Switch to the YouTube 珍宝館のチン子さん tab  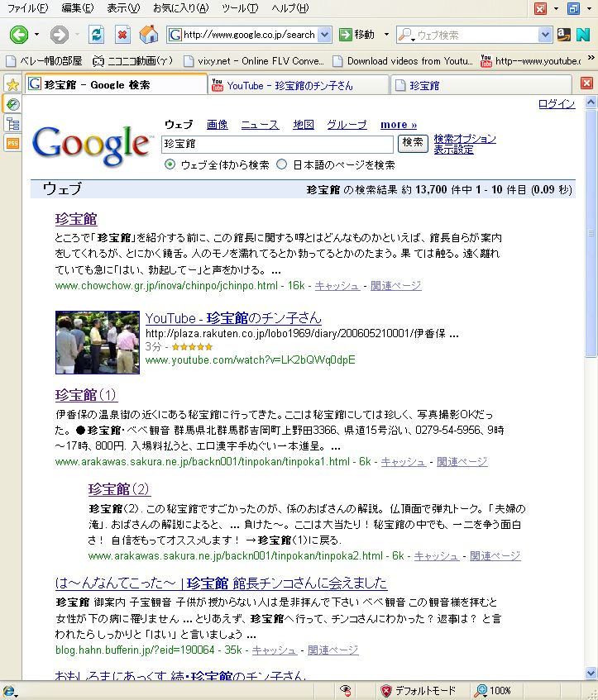[297, 85]
